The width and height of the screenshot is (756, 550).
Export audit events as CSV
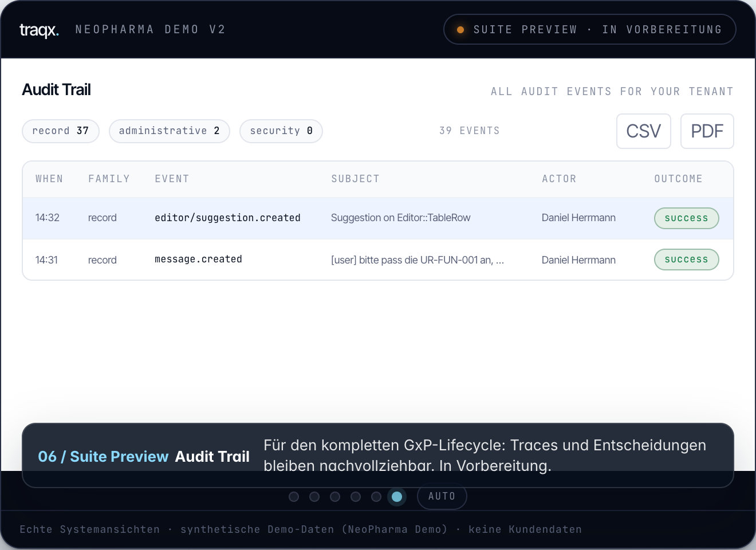(x=644, y=131)
